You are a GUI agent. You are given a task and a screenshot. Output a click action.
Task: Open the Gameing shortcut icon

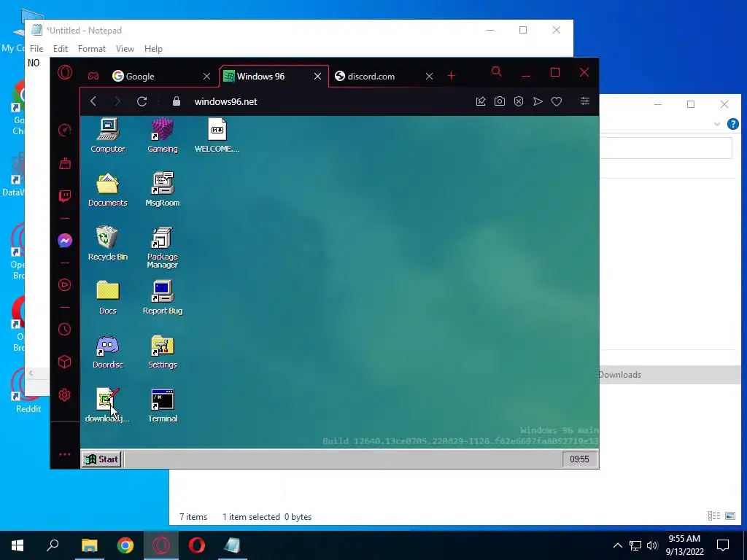[x=163, y=135]
